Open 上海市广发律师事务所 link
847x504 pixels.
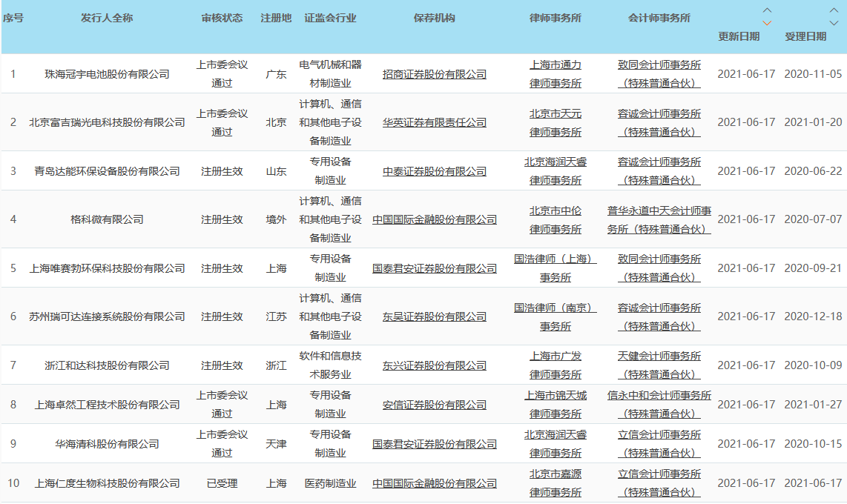point(556,365)
